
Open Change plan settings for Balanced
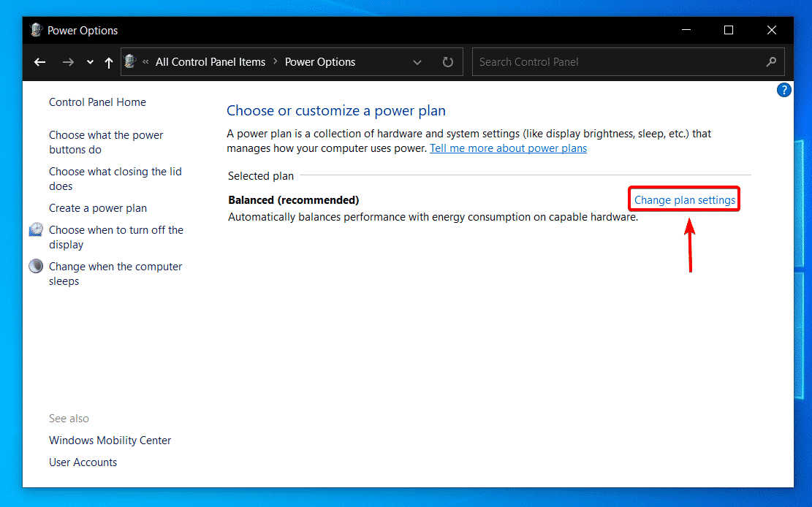pos(685,200)
